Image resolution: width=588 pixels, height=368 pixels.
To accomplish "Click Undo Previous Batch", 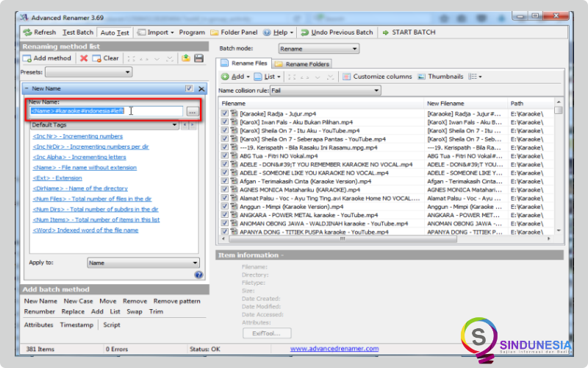I will [337, 32].
